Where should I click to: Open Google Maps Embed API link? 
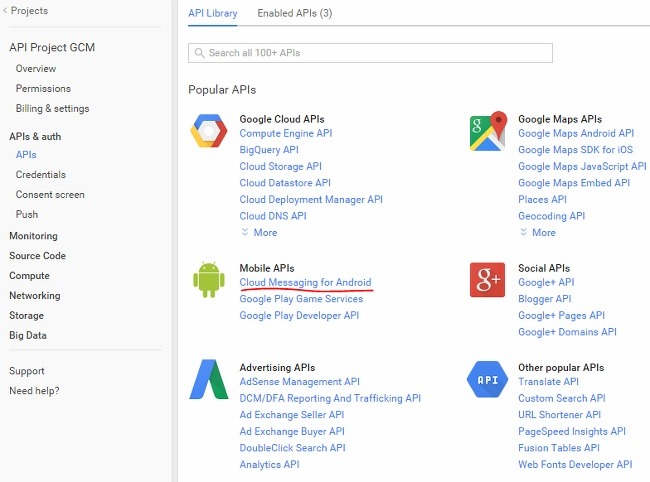coord(574,183)
